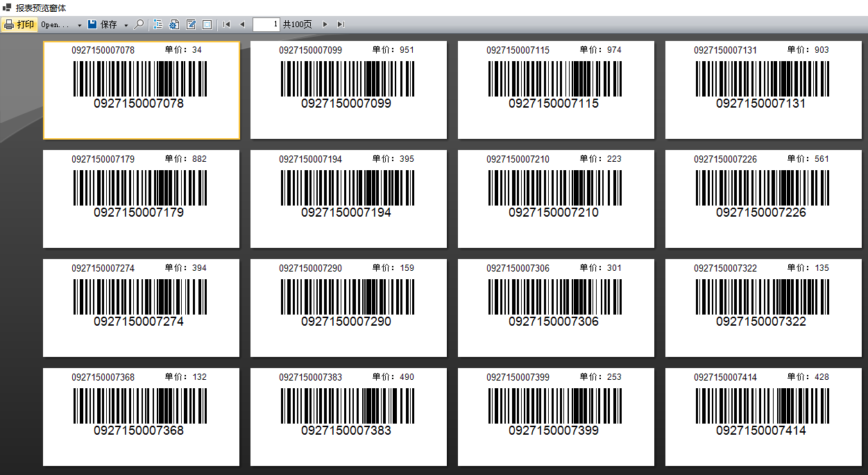The height and width of the screenshot is (475, 868).
Task: Click the price text 单价: 132
Action: [185, 377]
